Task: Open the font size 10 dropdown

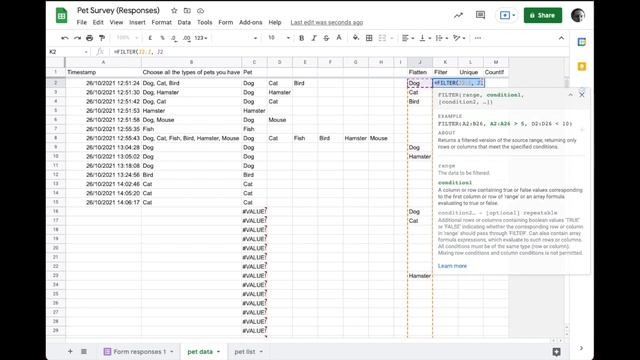Action: click(x=279, y=38)
